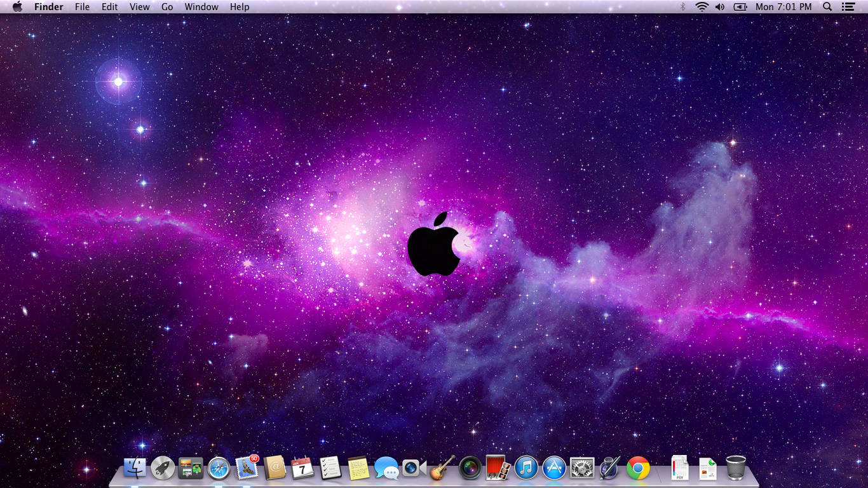Open Mission Control in the Dock
The height and width of the screenshot is (488, 868).
point(191,468)
